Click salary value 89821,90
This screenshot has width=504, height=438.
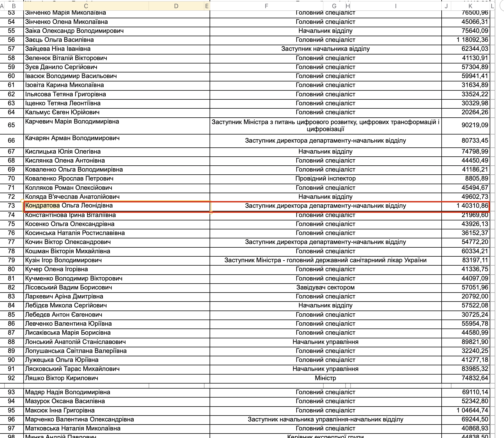click(x=475, y=342)
